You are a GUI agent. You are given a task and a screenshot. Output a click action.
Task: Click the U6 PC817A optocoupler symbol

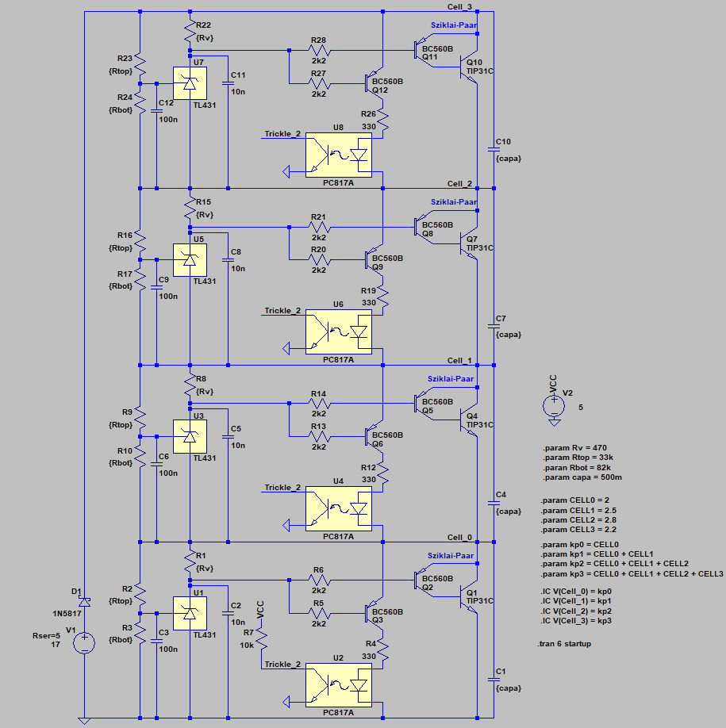pos(339,332)
